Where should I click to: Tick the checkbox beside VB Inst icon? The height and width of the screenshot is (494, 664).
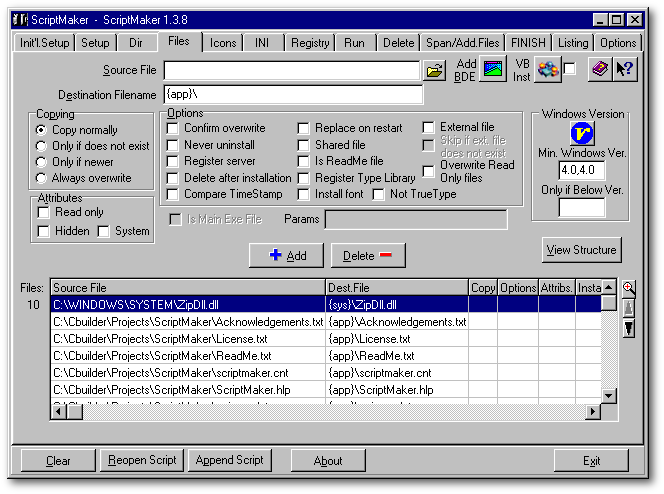pyautogui.click(x=570, y=69)
